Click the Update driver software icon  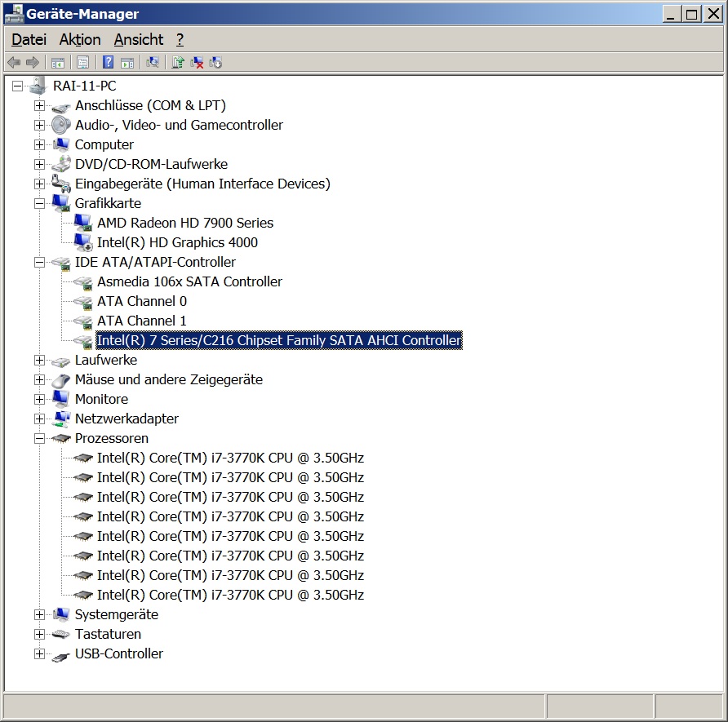click(178, 62)
